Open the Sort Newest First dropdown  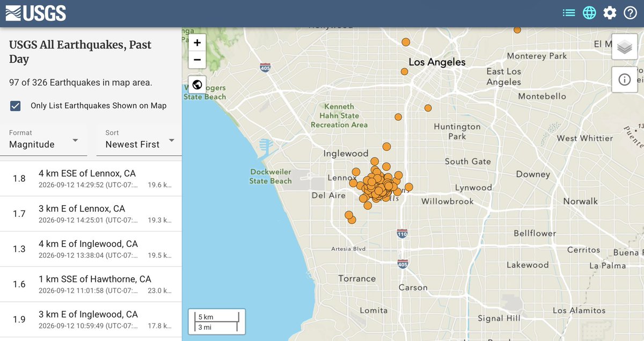[x=141, y=140]
